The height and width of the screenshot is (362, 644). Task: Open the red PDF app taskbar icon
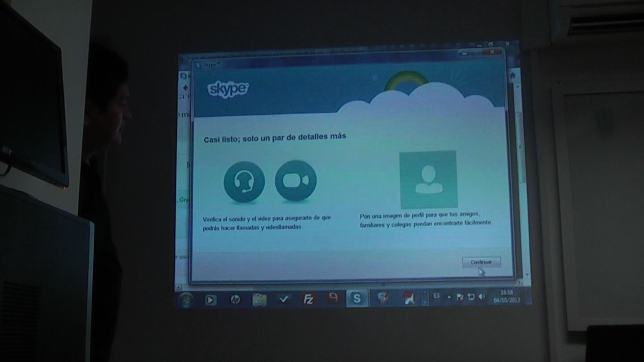pos(333,298)
